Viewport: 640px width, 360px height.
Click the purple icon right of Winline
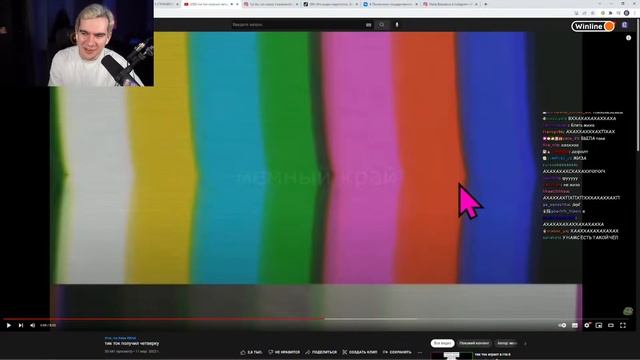coord(624,25)
